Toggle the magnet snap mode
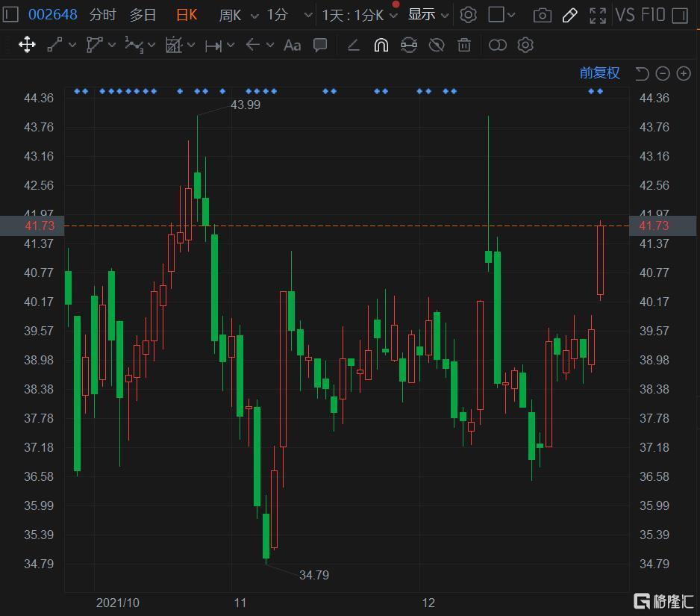The width and height of the screenshot is (700, 616). click(x=381, y=45)
